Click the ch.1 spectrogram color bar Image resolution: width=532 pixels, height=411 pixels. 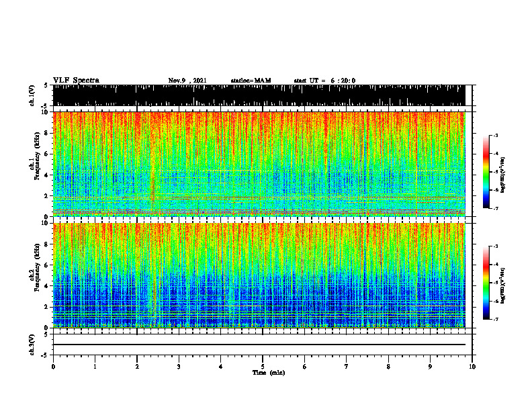coord(486,172)
